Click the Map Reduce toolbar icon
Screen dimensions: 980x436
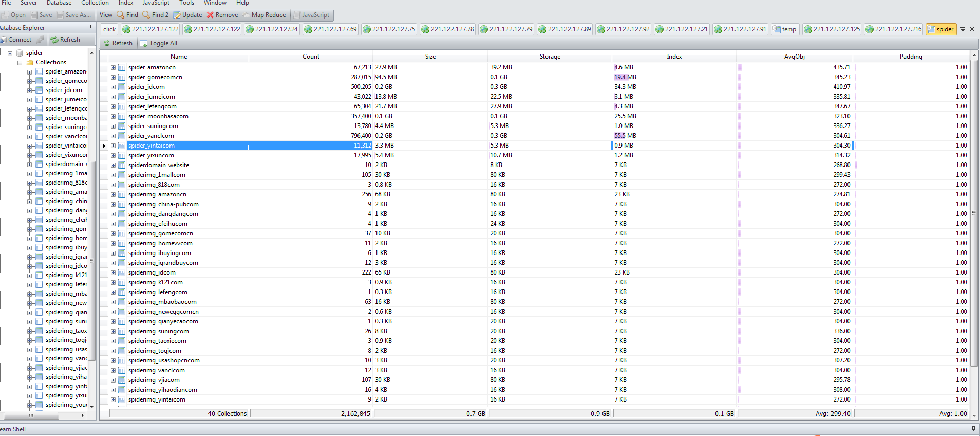tap(246, 15)
